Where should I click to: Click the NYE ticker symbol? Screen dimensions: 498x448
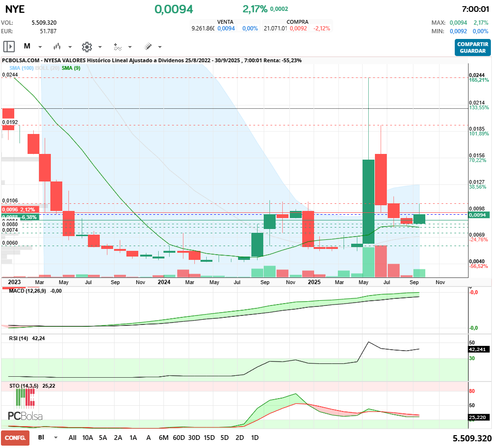15,9
